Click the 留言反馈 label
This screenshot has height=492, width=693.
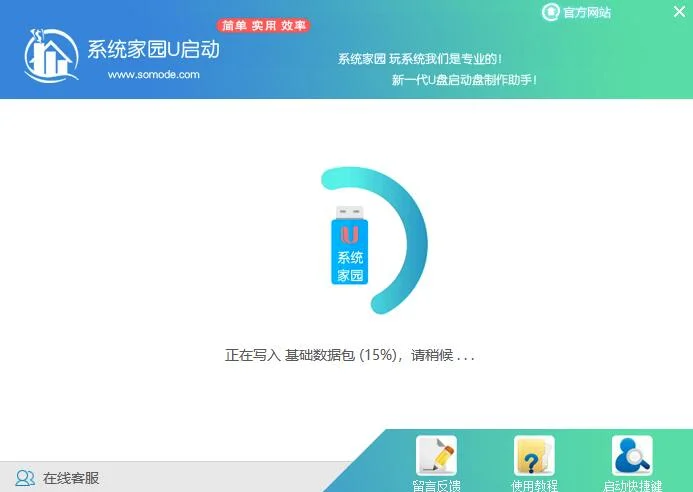[436, 486]
